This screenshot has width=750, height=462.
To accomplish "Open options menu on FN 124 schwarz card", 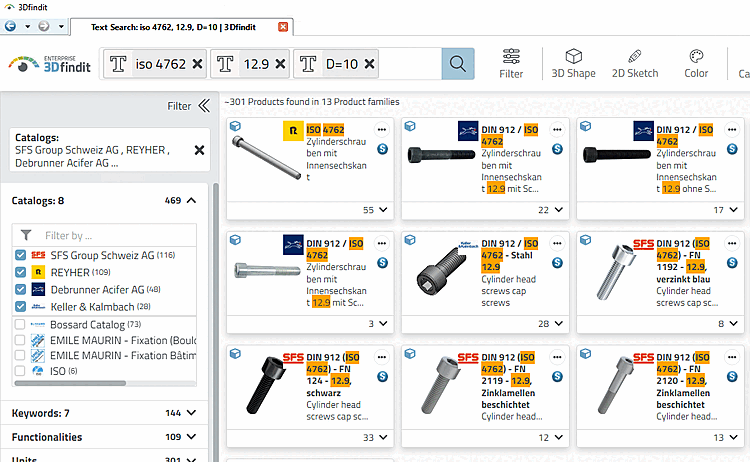I will coord(382,357).
